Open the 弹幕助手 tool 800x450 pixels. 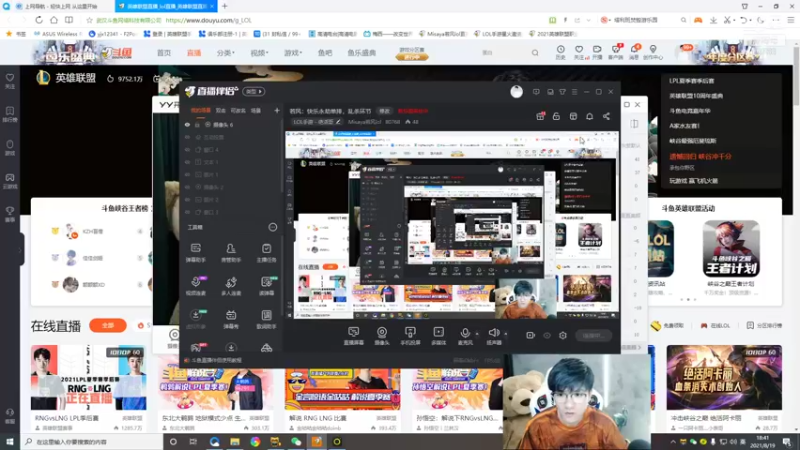click(195, 253)
